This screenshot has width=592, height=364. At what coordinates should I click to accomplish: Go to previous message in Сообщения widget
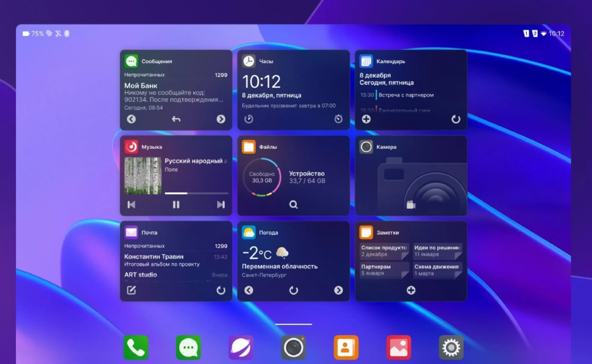pyautogui.click(x=131, y=119)
